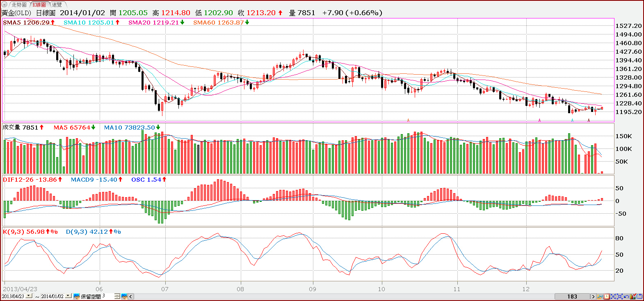Click the 12 month marker on the time axis
The image size is (644, 301).
(526, 289)
